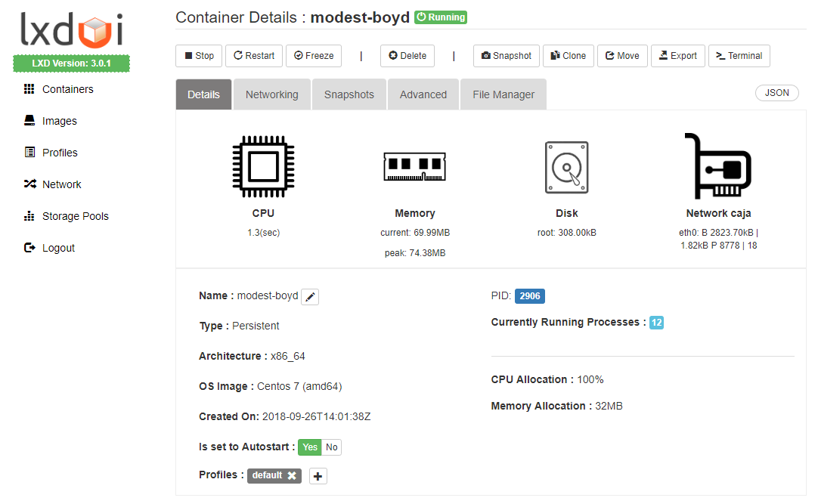The image size is (818, 504).
Task: Click the Network card icon
Action: [718, 165]
